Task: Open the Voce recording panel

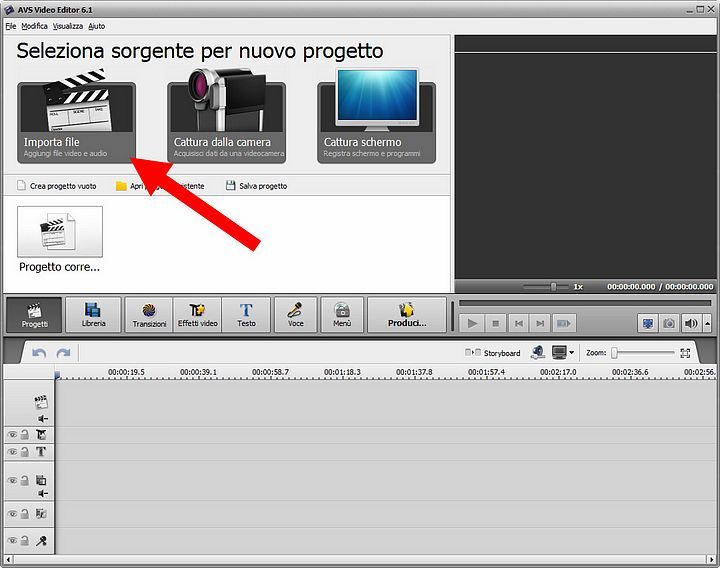Action: tap(296, 315)
